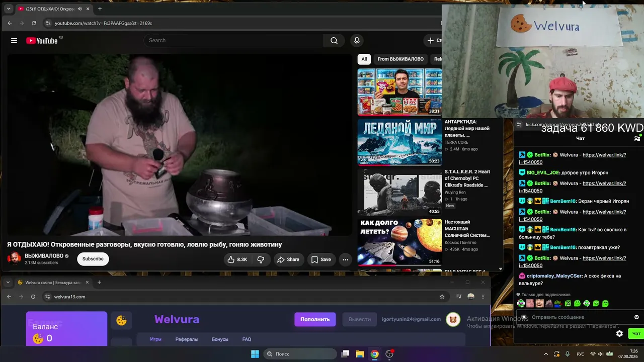
Task: Open the FAQ menu on Welvura
Action: pos(247,339)
